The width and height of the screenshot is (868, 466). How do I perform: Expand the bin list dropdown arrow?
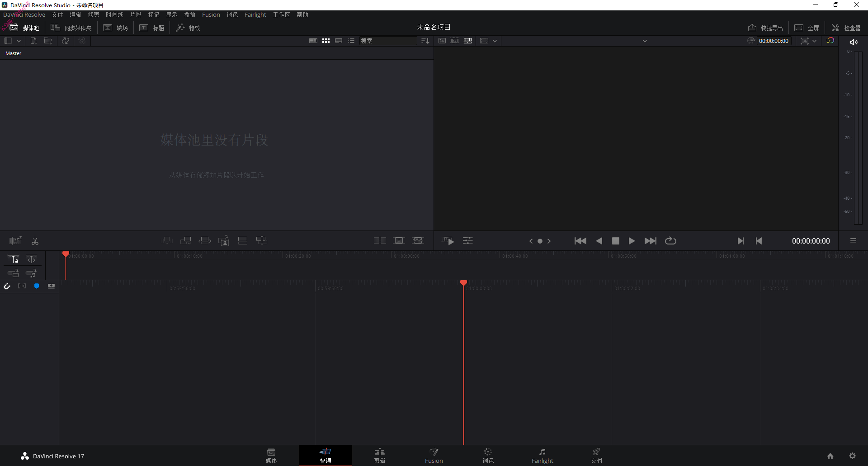(x=19, y=41)
